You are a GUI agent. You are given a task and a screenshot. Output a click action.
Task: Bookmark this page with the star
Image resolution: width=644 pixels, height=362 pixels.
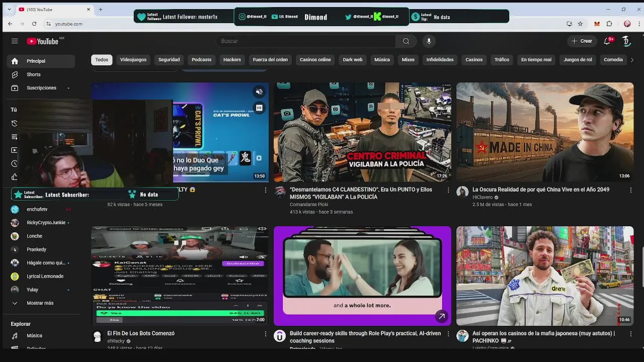[x=580, y=24]
